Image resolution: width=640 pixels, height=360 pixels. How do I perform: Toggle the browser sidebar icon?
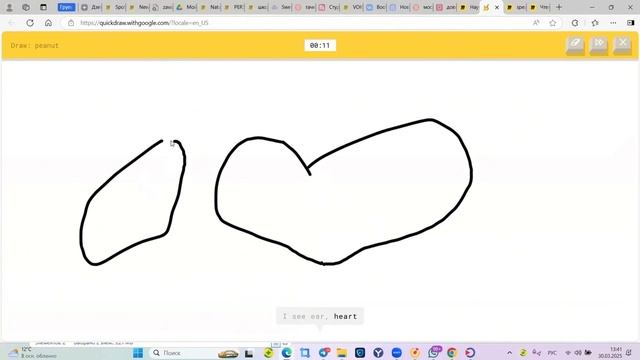pos(631,23)
